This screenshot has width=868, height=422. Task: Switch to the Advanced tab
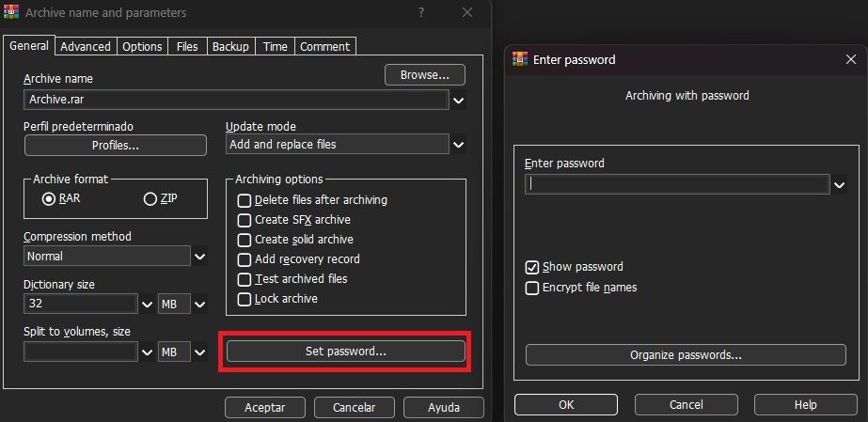coord(86,46)
